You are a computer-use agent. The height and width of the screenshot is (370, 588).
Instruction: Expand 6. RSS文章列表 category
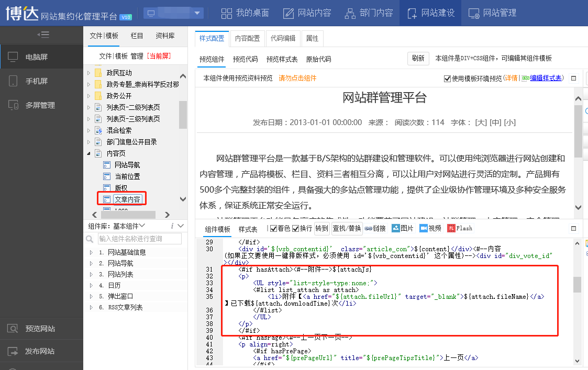point(91,307)
